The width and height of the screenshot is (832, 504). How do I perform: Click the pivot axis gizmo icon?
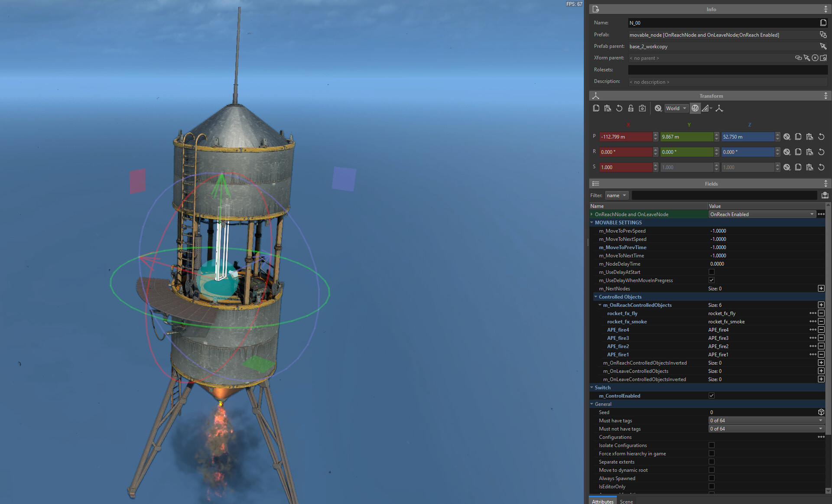(719, 108)
